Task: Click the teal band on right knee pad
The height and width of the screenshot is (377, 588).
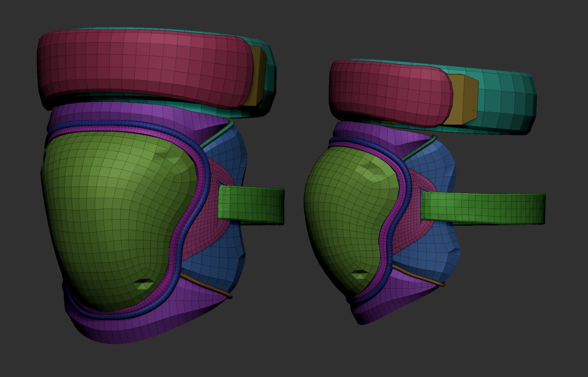Action: pos(506,101)
